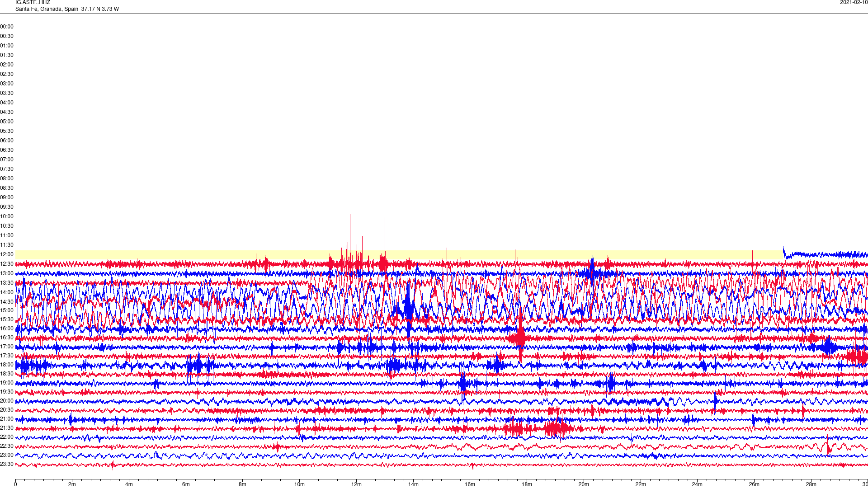Select the 00:30 time row label
868x488 pixels.
tap(7, 36)
